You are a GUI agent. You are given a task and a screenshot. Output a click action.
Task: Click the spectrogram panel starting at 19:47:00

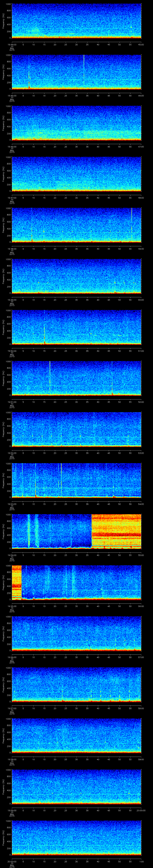tap(77, 174)
